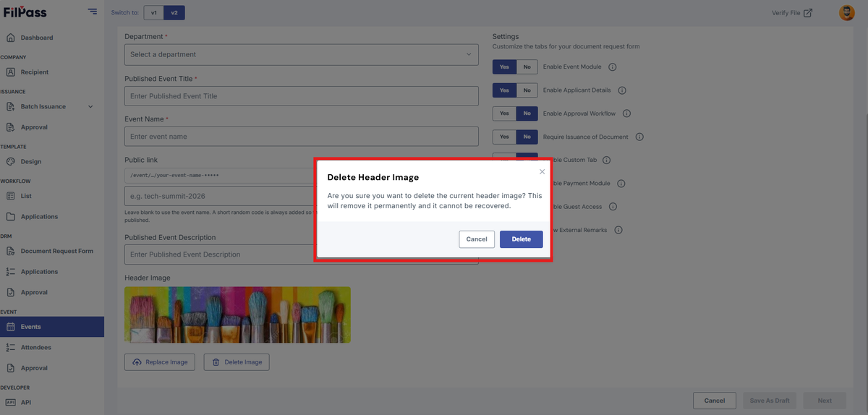Image resolution: width=868 pixels, height=415 pixels.
Task: Click the Delete Image button
Action: click(237, 362)
